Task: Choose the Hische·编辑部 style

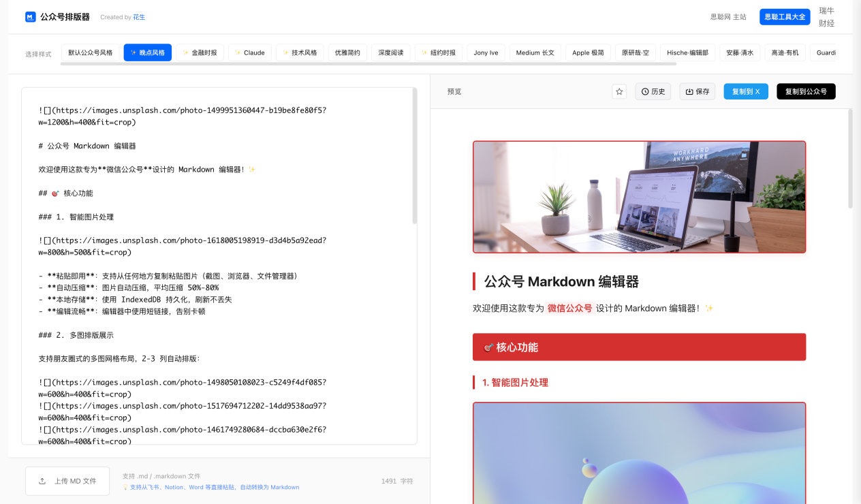Action: point(688,52)
